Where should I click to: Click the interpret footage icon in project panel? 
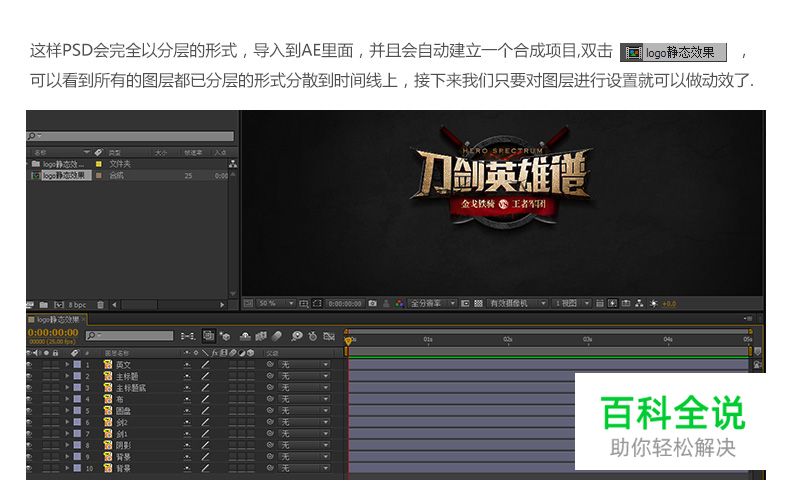[x=30, y=305]
